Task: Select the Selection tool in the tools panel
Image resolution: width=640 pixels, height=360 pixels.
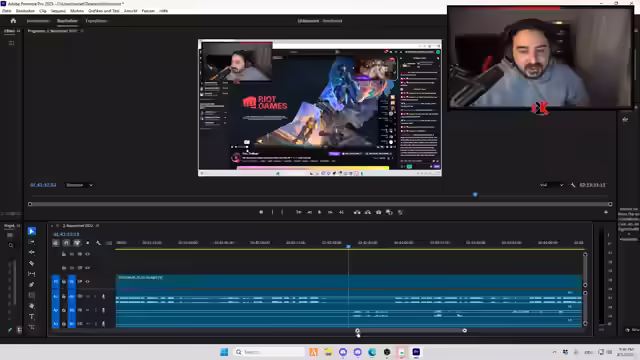Action: tap(31, 231)
